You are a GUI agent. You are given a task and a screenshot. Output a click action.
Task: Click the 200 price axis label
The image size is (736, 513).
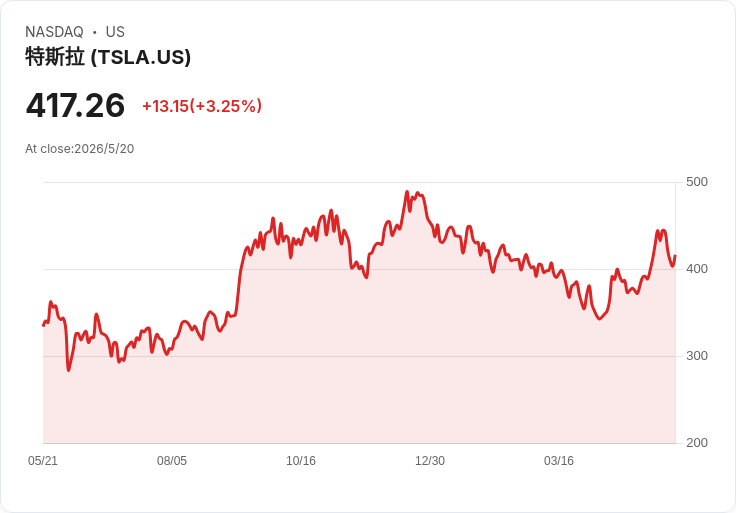(x=697, y=443)
